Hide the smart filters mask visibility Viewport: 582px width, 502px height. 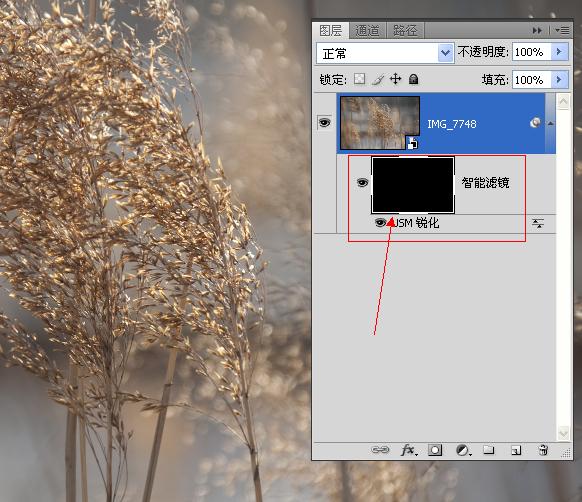click(x=362, y=183)
